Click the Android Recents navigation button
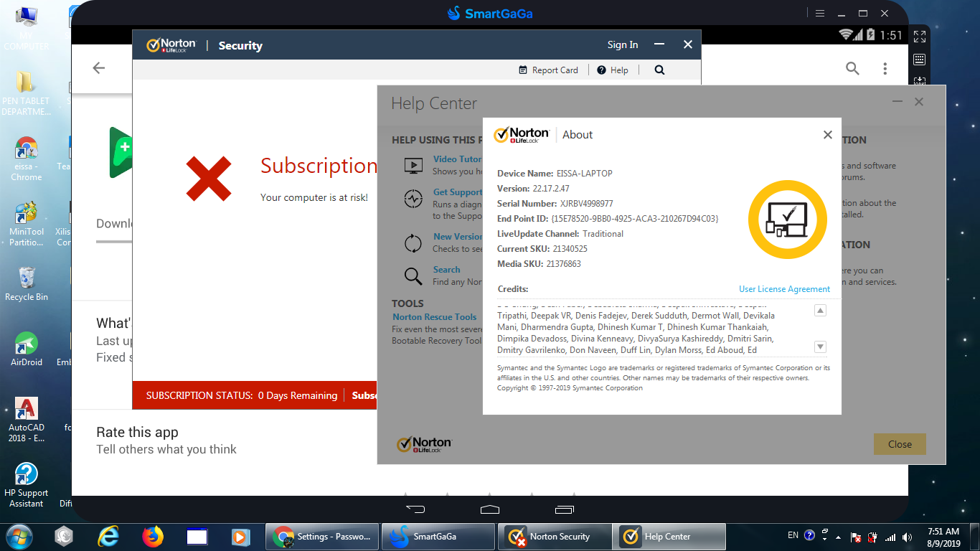980x551 pixels. [x=564, y=509]
